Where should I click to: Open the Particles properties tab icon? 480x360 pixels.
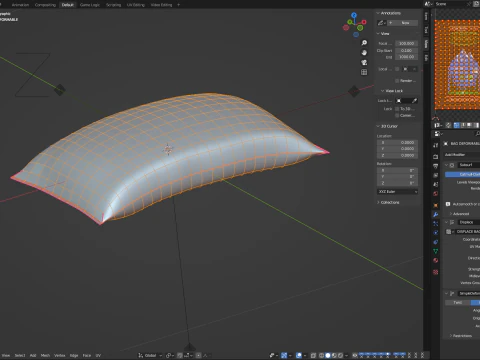[436, 224]
